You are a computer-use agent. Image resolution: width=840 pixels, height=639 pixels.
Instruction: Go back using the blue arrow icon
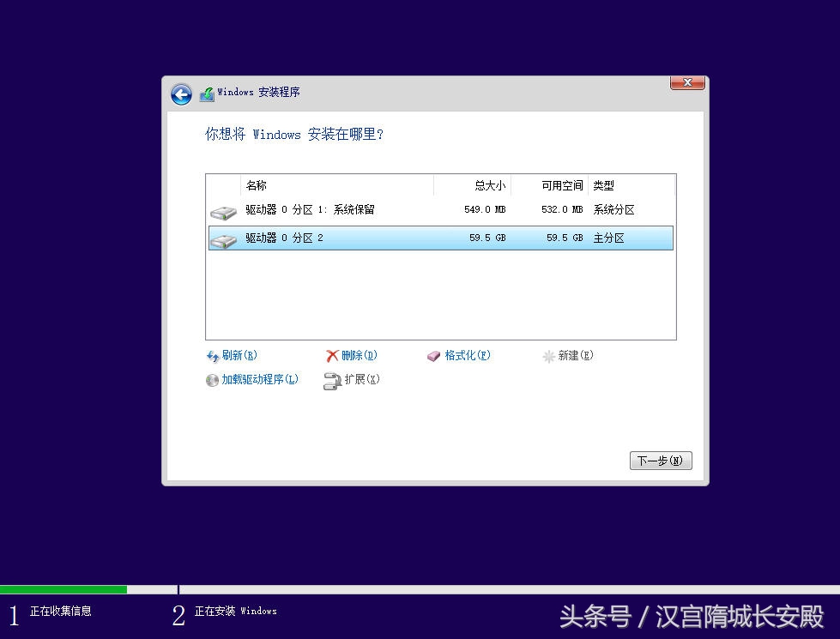(x=181, y=95)
